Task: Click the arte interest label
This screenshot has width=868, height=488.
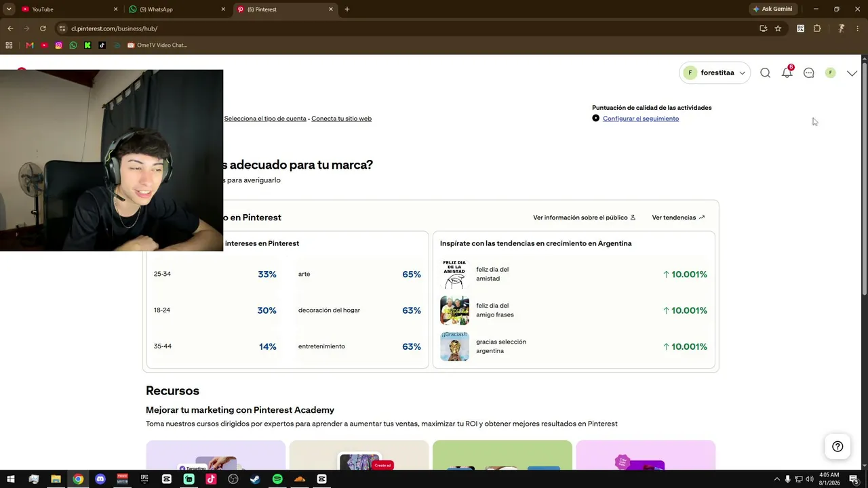Action: coord(304,274)
